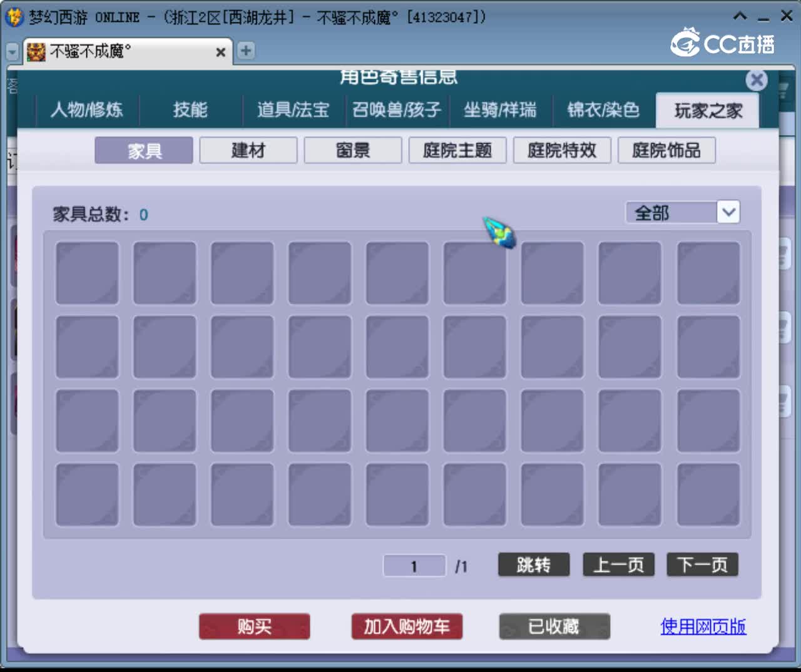Image resolution: width=801 pixels, height=672 pixels.
Task: Switch to the 锦衣/染色 tab
Action: click(x=603, y=111)
